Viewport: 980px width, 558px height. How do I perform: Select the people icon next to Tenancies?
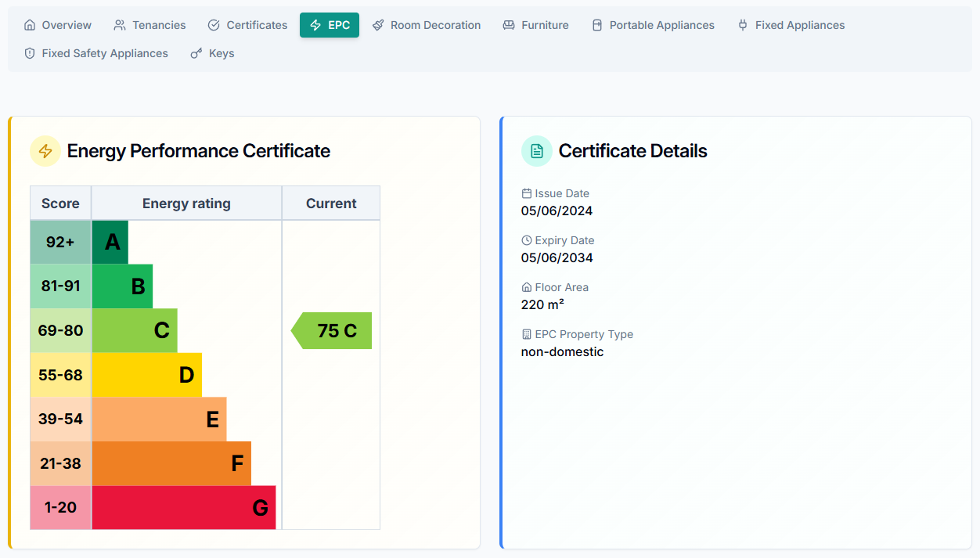coord(121,24)
